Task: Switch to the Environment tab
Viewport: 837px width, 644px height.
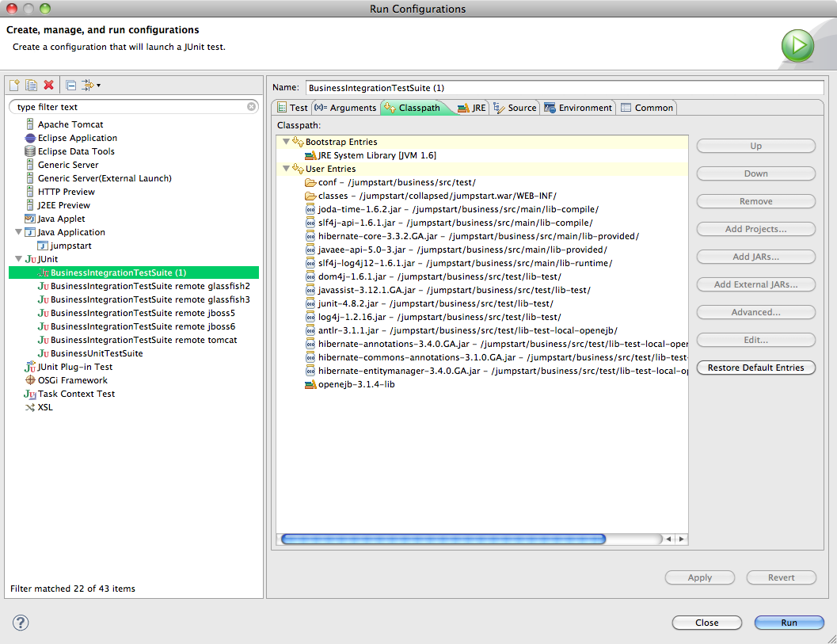Action: coord(578,108)
